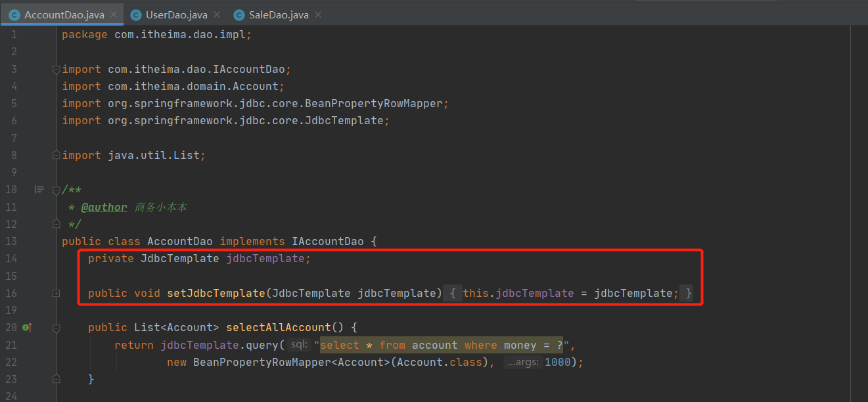868x402 pixels.
Task: Click the '...args:' parameter hint on line 22
Action: (x=523, y=362)
